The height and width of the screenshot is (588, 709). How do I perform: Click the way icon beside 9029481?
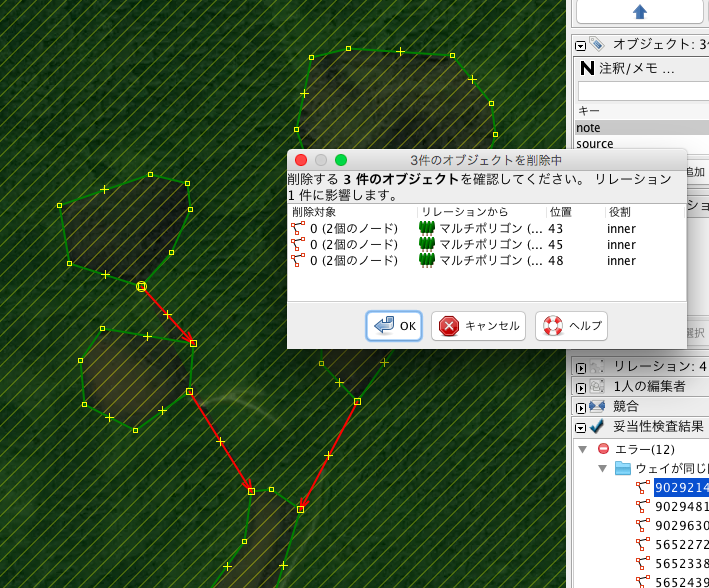[643, 506]
